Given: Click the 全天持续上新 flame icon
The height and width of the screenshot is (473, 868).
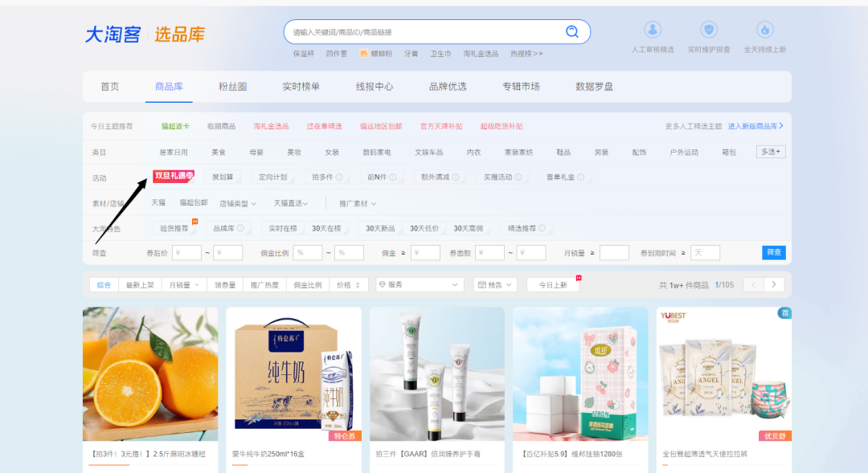Looking at the screenshot, I should pyautogui.click(x=764, y=30).
